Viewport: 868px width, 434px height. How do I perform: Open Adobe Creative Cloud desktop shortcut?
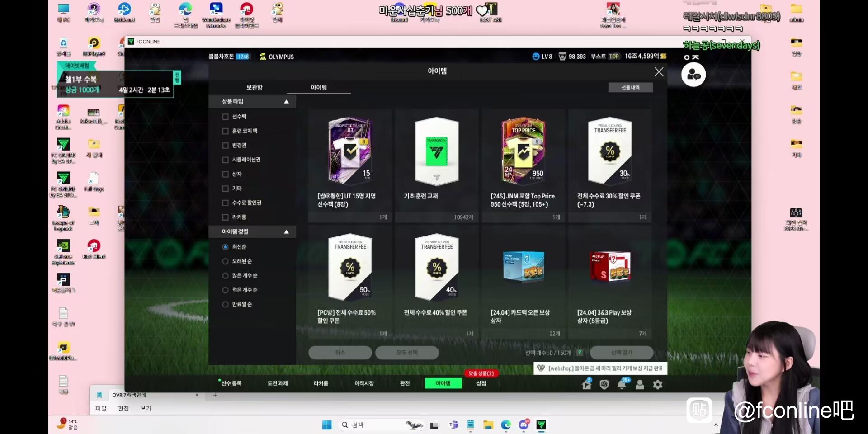(63, 117)
